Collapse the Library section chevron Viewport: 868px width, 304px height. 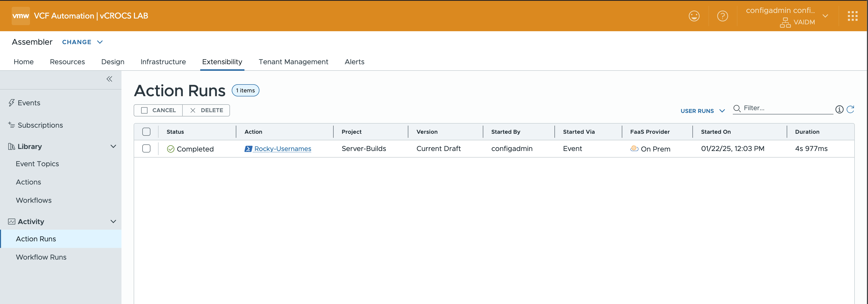point(113,146)
